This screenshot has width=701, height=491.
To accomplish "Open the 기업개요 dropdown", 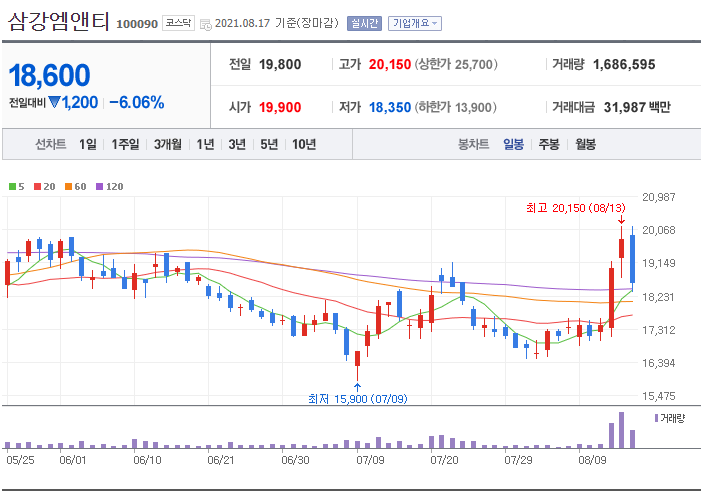I will (x=415, y=23).
